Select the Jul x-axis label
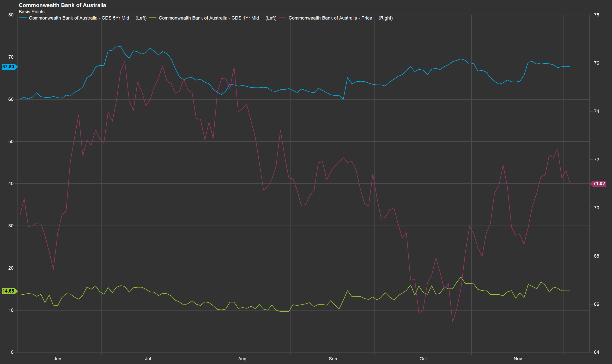This screenshot has height=364, width=612. point(148,359)
